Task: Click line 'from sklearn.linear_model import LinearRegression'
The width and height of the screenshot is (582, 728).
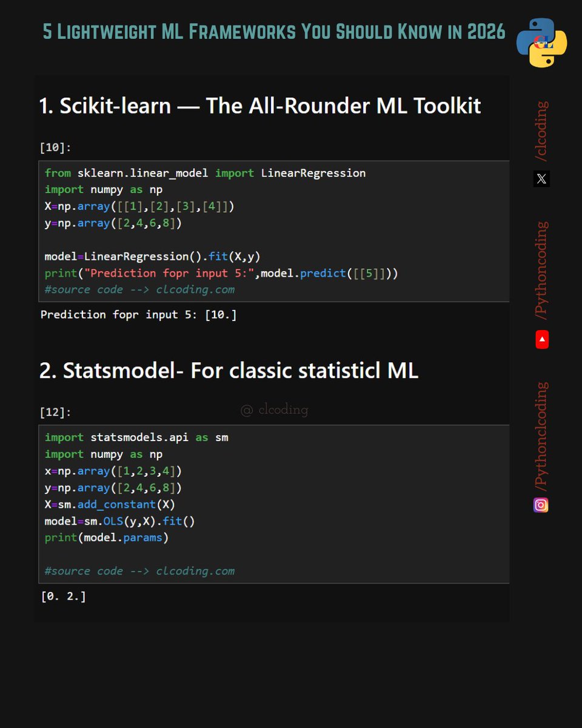Action: coord(205,173)
